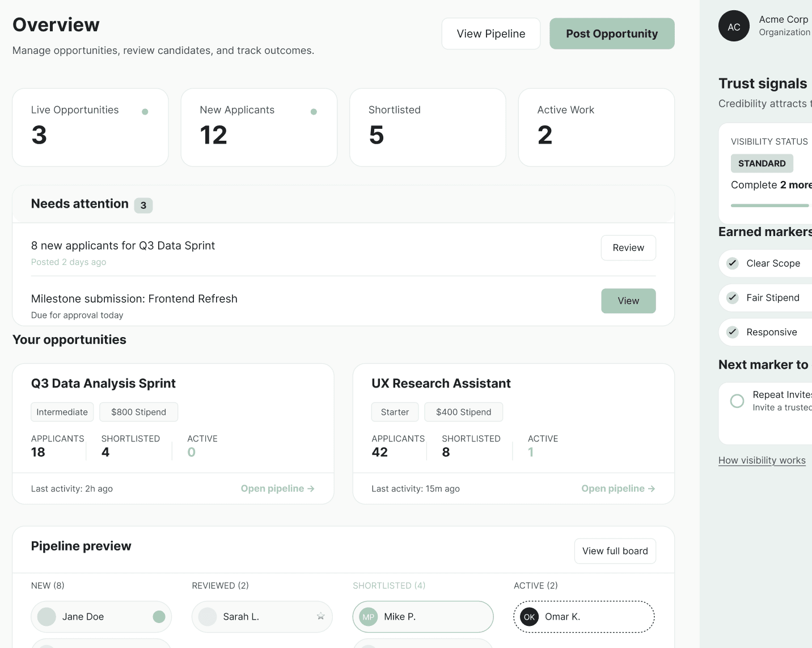Open the Active Work stat card

[x=597, y=127]
